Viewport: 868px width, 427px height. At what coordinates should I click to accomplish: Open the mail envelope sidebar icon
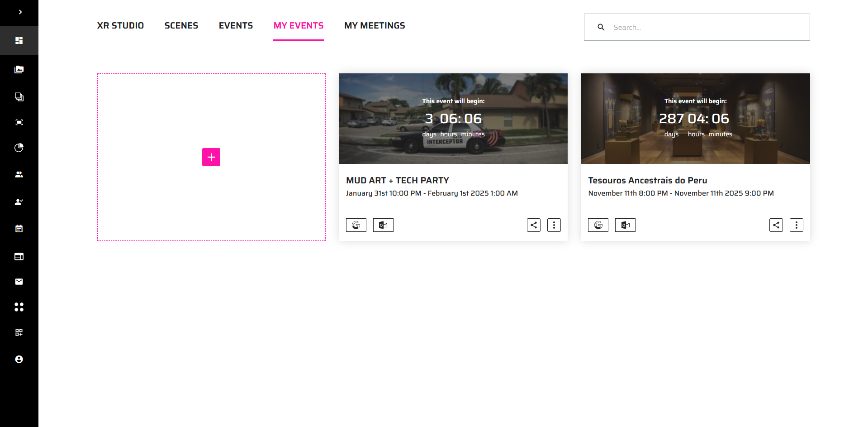(x=19, y=282)
